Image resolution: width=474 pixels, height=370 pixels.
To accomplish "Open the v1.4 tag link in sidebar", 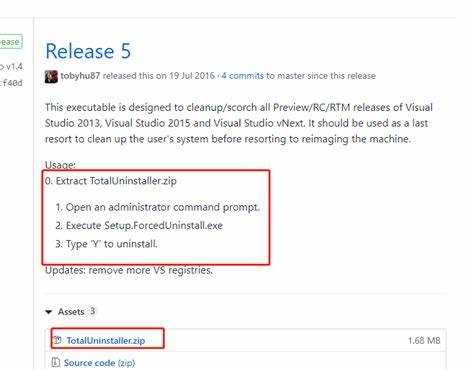I will (12, 67).
